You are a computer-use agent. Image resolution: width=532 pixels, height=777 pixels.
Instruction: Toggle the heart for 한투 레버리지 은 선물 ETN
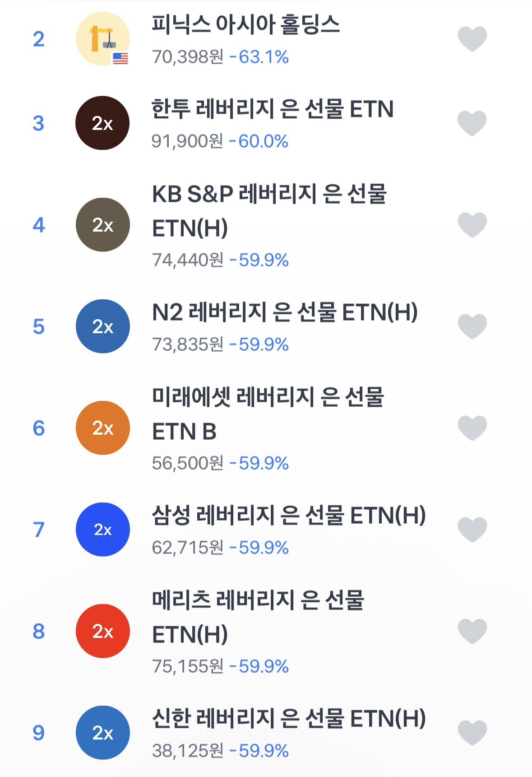click(472, 123)
